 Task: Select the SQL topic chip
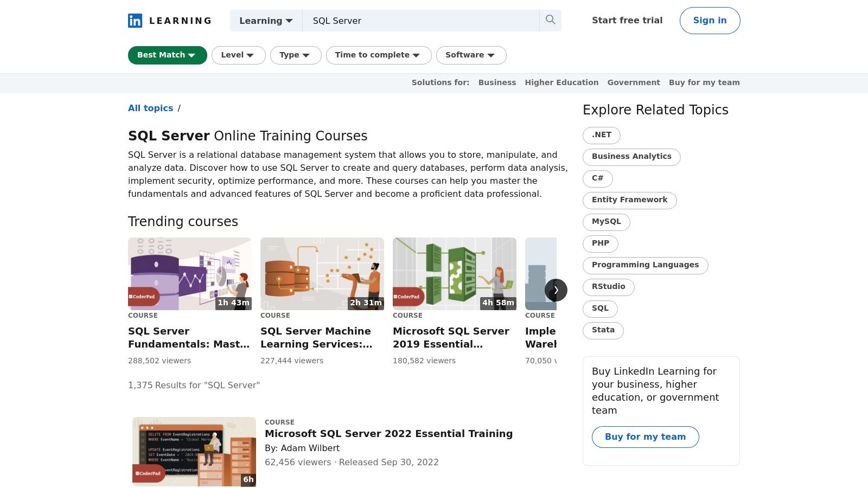click(x=600, y=309)
